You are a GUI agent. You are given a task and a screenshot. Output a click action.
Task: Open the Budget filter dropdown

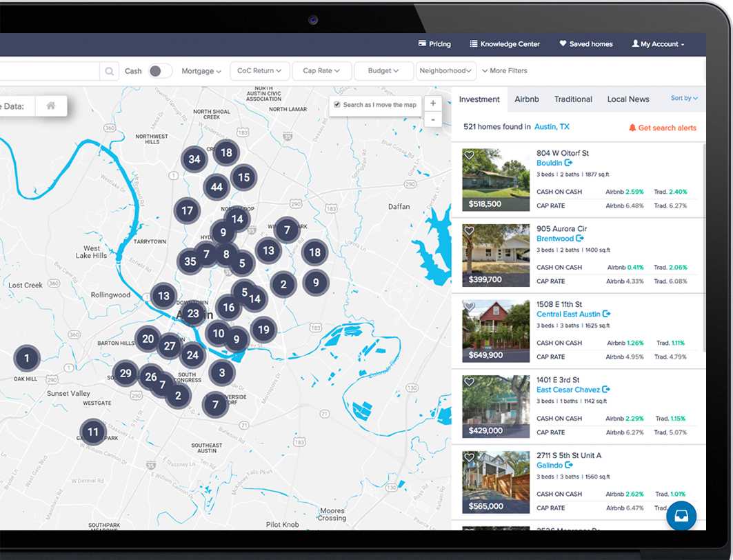[384, 71]
